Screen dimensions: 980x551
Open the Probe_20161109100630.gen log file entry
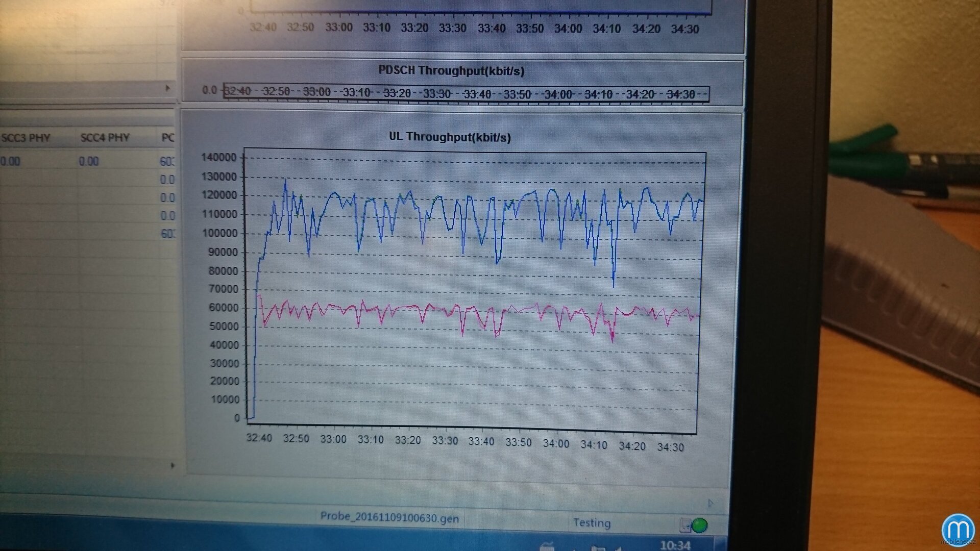click(389, 518)
